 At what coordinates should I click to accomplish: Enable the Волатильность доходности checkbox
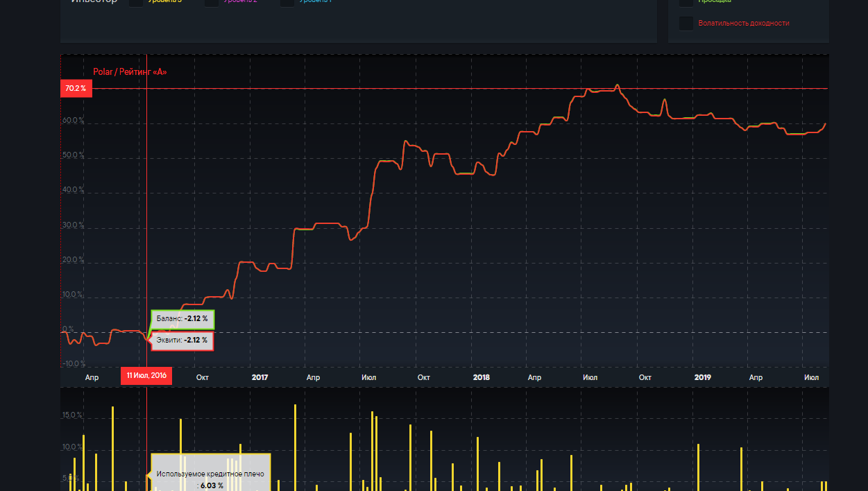click(686, 24)
